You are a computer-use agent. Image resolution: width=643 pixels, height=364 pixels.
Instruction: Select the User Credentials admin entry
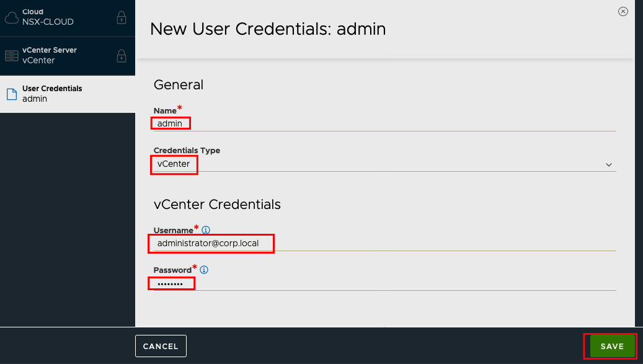coord(68,94)
